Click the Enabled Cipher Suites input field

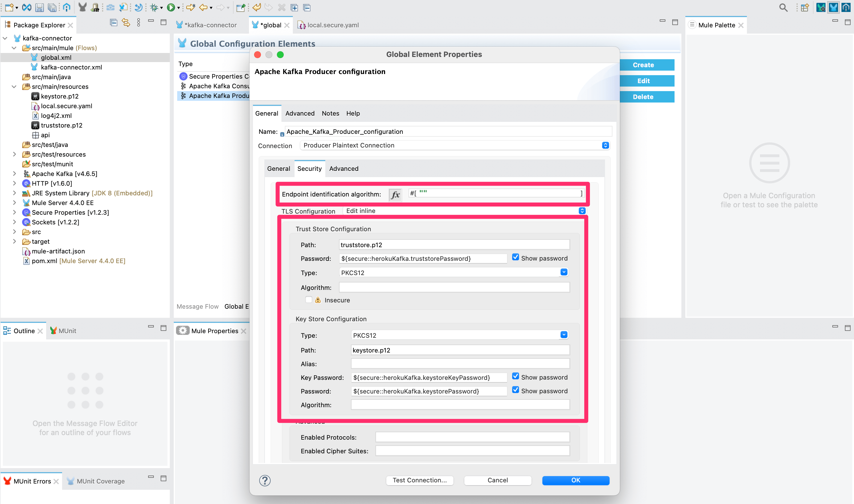(472, 451)
